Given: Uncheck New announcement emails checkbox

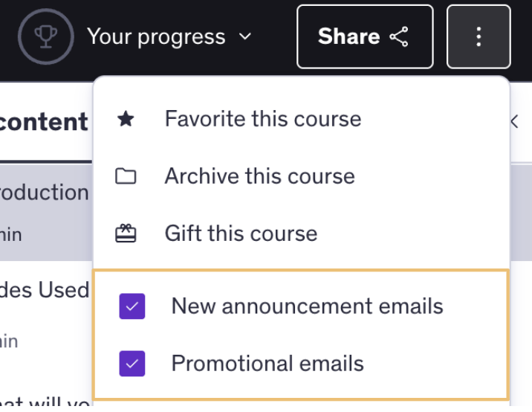Looking at the screenshot, I should (x=132, y=306).
